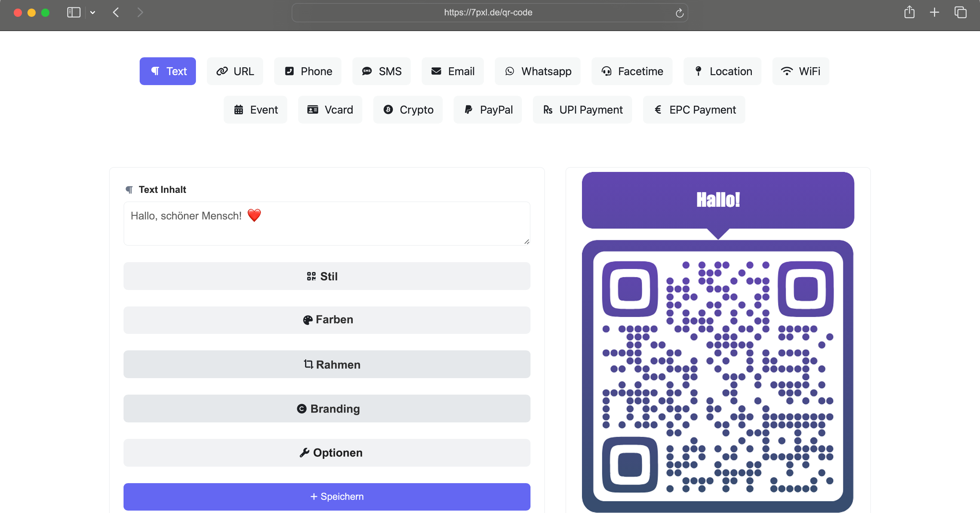Expand the Rahmen frame section

pos(327,364)
